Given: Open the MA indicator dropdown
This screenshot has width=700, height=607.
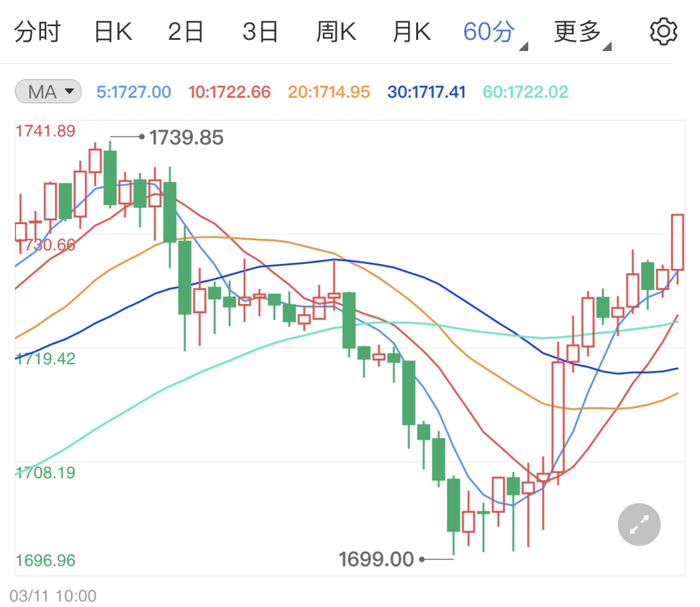Looking at the screenshot, I should [x=48, y=92].
